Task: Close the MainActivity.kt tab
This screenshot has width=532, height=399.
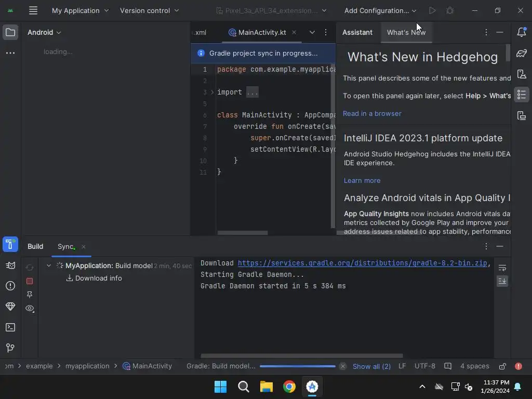Action: 294,32
